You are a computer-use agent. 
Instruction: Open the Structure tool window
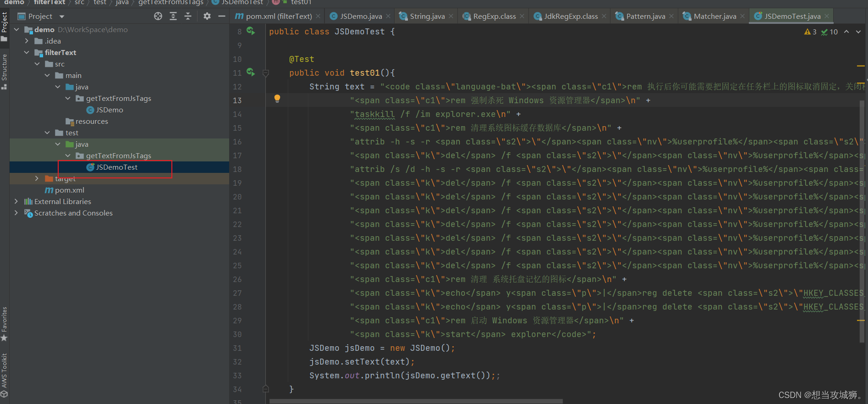tap(4, 72)
